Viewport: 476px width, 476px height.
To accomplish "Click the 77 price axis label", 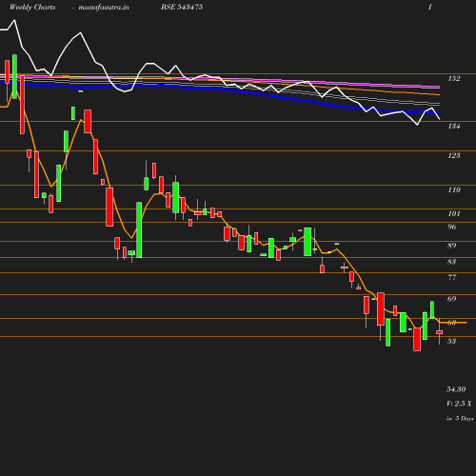I will [x=452, y=277].
